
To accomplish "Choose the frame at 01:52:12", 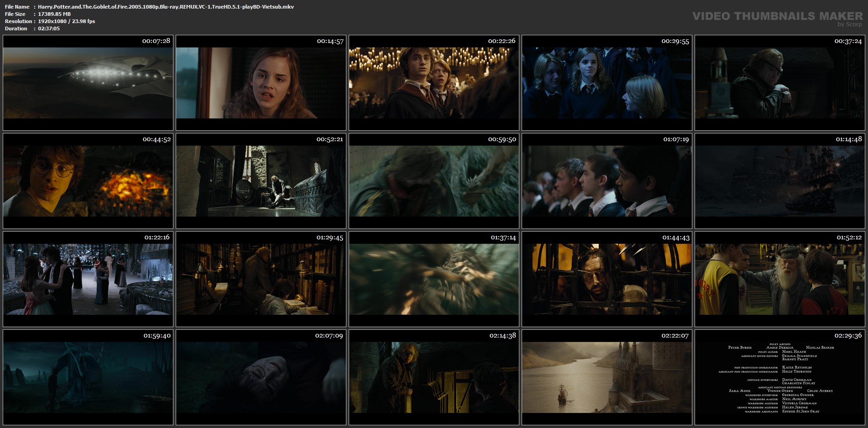I will point(780,279).
